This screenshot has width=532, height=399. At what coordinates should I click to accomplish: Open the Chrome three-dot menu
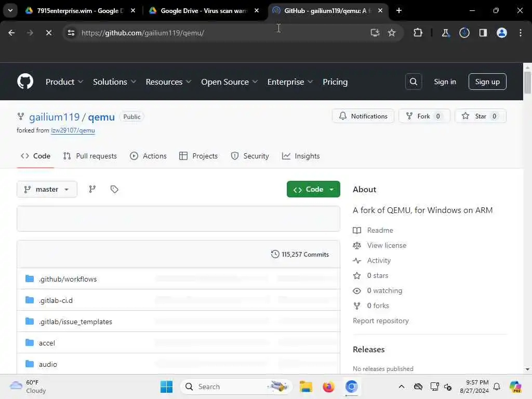click(521, 33)
